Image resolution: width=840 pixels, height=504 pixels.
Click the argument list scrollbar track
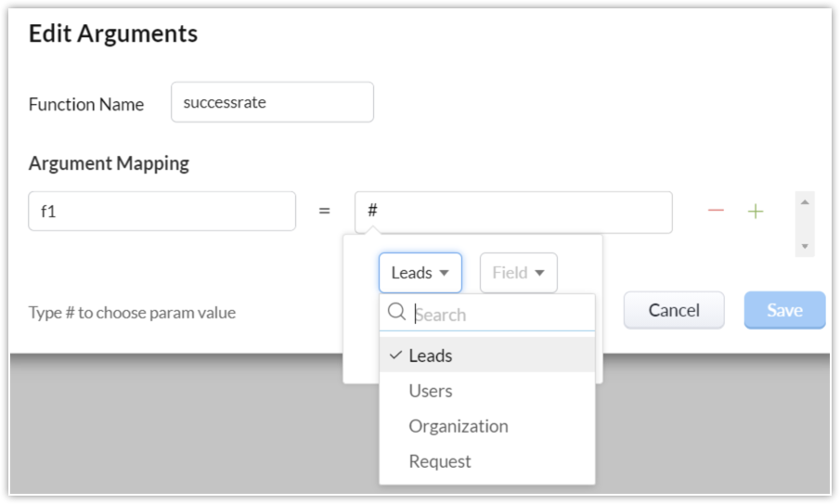[805, 225]
